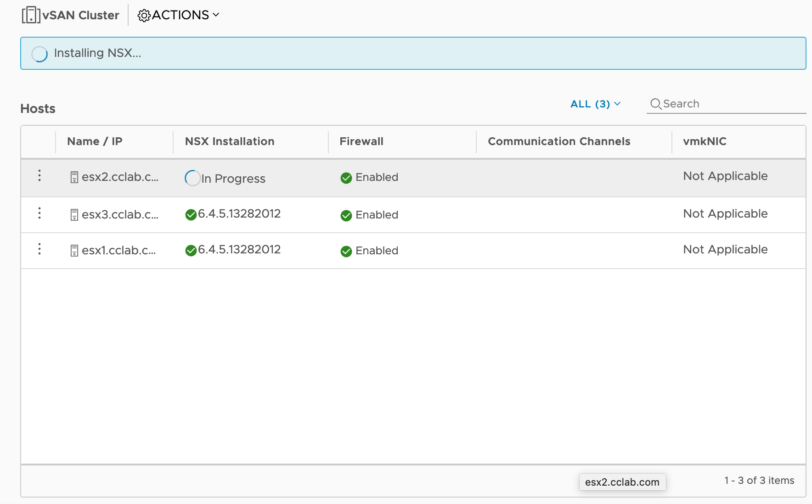Click the Installing NSX spinner icon
812x504 pixels.
[39, 54]
